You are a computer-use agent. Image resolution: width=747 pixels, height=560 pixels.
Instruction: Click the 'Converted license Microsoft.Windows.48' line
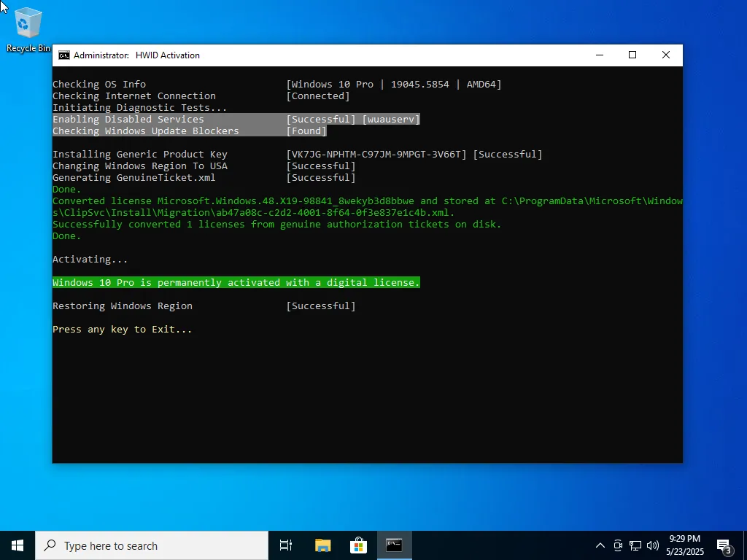[x=368, y=206]
